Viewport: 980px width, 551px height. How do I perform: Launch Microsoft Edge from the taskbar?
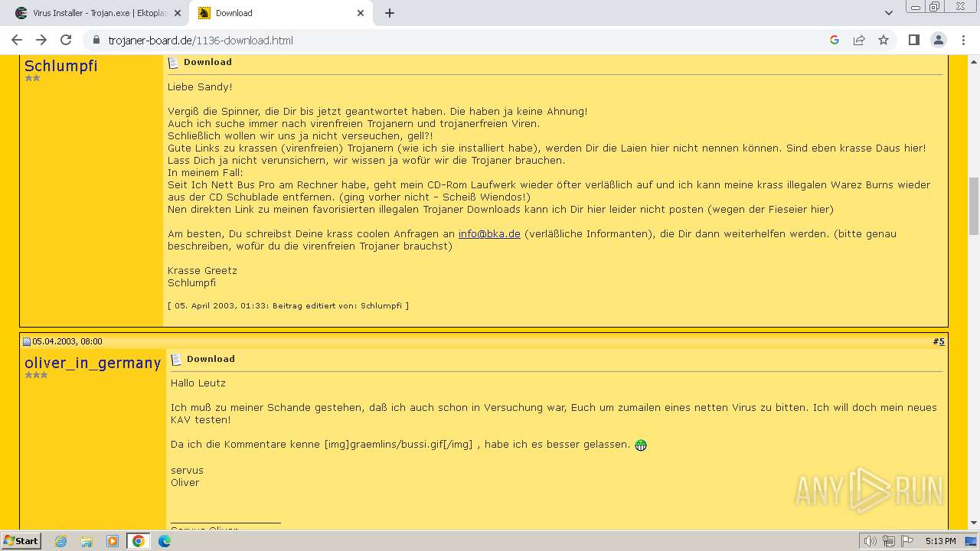(165, 541)
